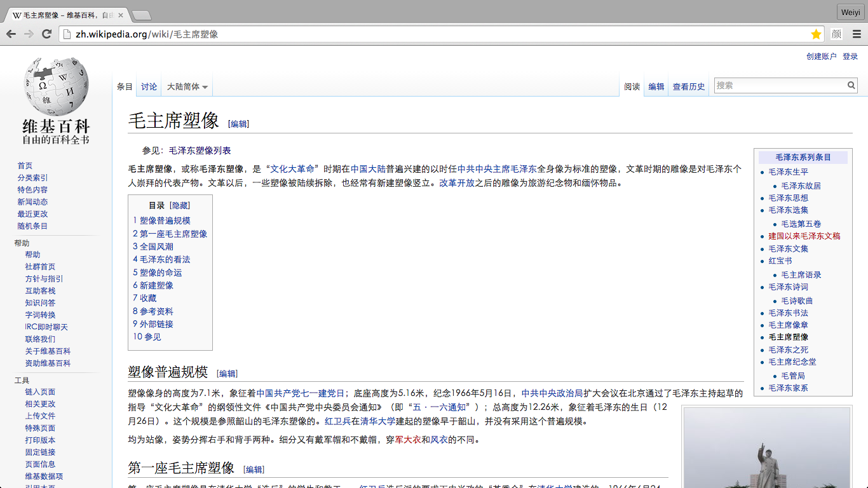
Task: Reload the page with refresh icon
Action: [x=46, y=34]
